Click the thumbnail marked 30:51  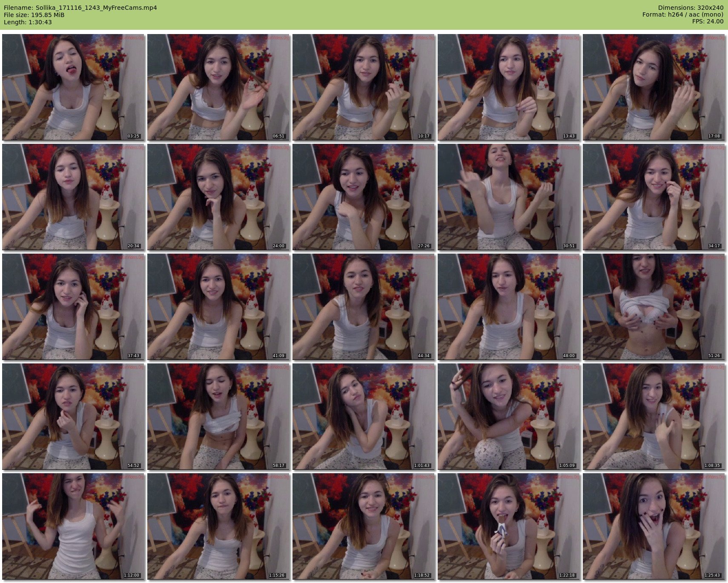[x=509, y=197]
